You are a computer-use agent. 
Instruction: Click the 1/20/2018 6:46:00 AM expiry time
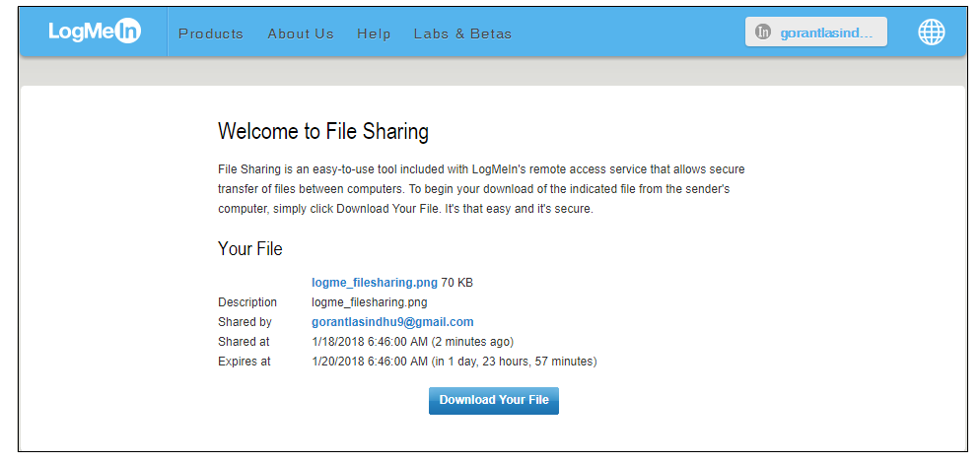pos(370,362)
